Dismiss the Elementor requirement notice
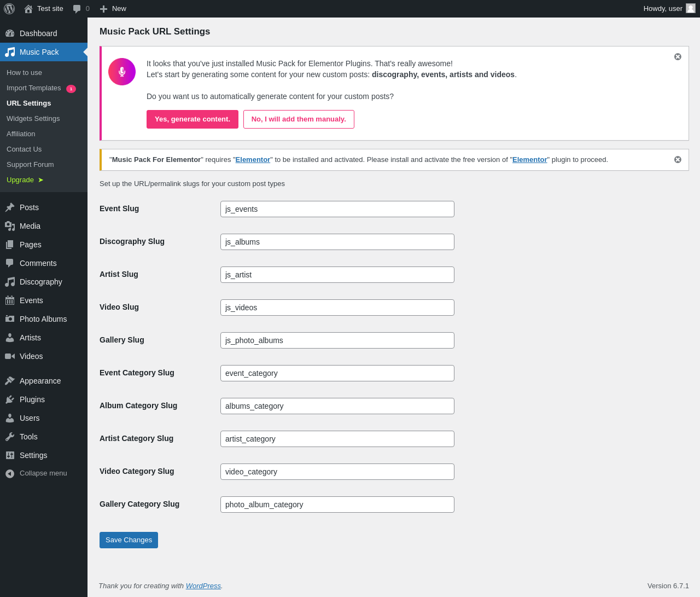The width and height of the screenshot is (700, 597). [x=678, y=160]
